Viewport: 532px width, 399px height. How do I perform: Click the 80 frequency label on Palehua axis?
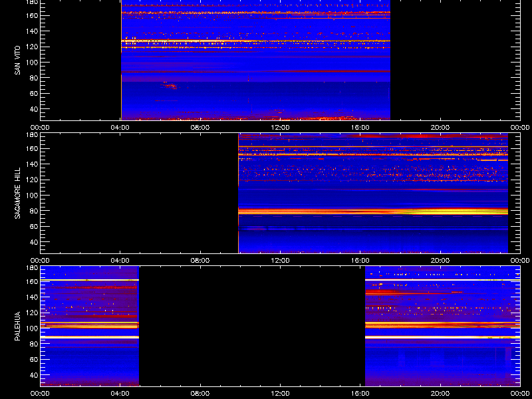[34, 344]
